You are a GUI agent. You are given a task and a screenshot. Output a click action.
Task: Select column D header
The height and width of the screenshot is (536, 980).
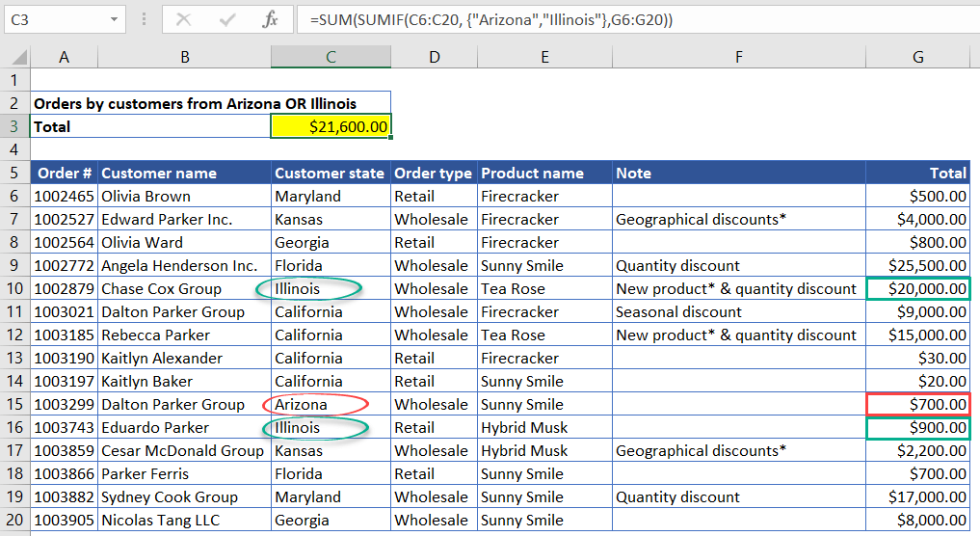434,58
